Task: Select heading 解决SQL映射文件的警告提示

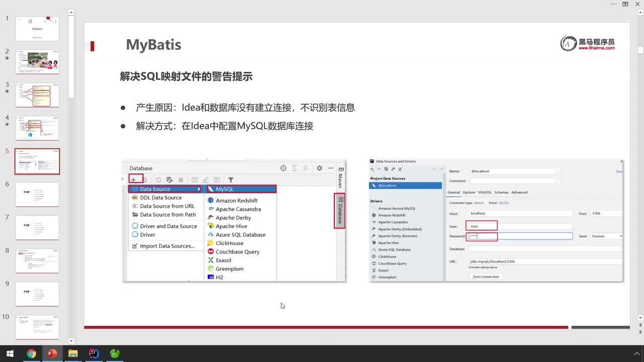Action: tap(186, 76)
